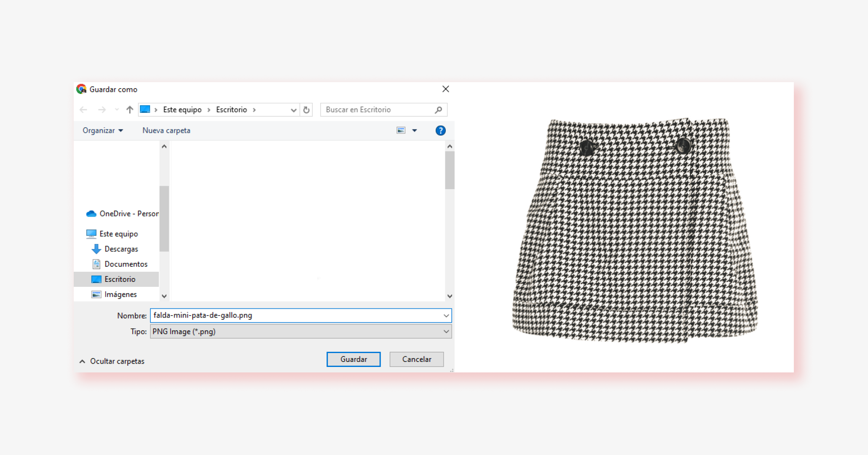Click inside the Buscar en Escritorio search box

point(371,110)
